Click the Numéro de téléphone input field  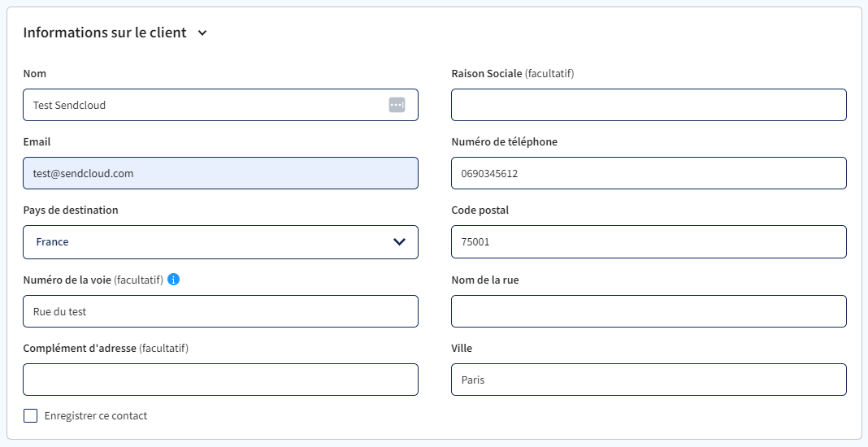[649, 173]
